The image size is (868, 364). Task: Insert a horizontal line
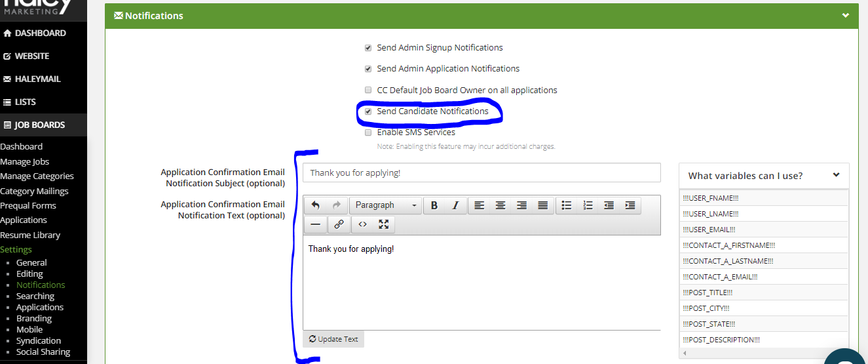pos(316,224)
